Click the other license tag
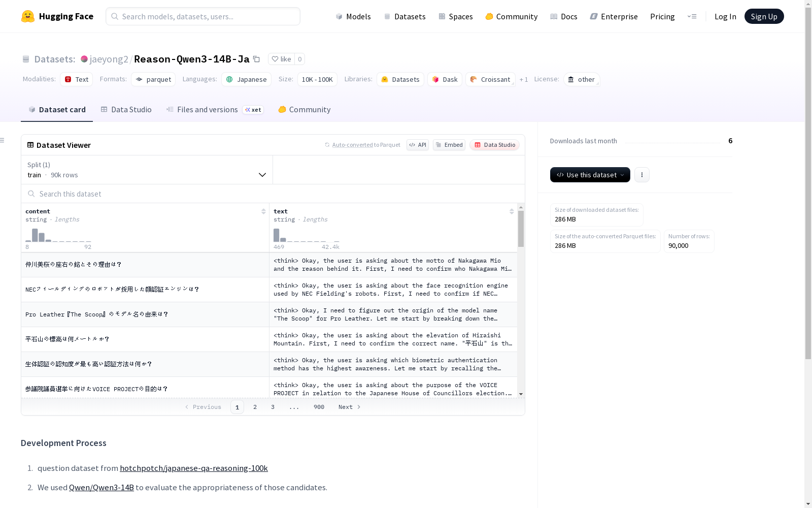Screen dimensions: 812x508 click(x=582, y=79)
